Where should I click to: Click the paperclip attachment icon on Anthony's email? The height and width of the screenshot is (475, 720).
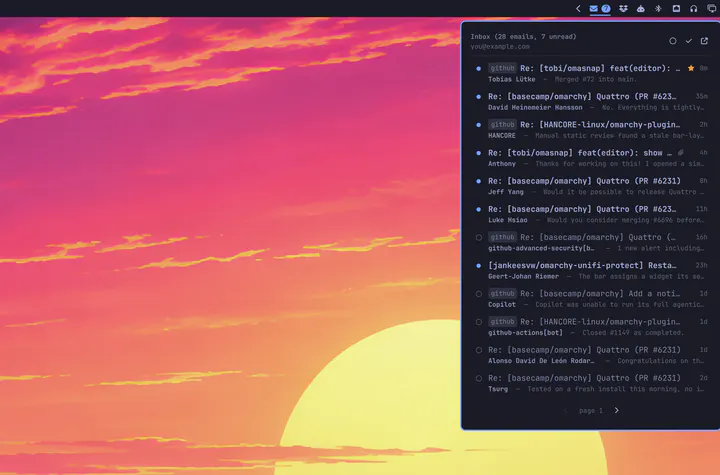click(x=681, y=153)
